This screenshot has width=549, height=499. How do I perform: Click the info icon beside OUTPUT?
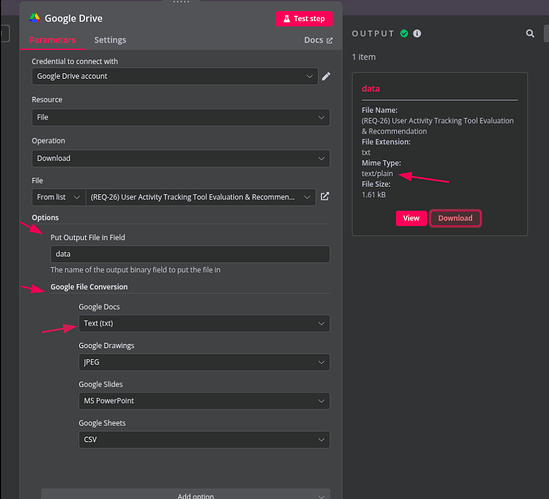pos(417,34)
